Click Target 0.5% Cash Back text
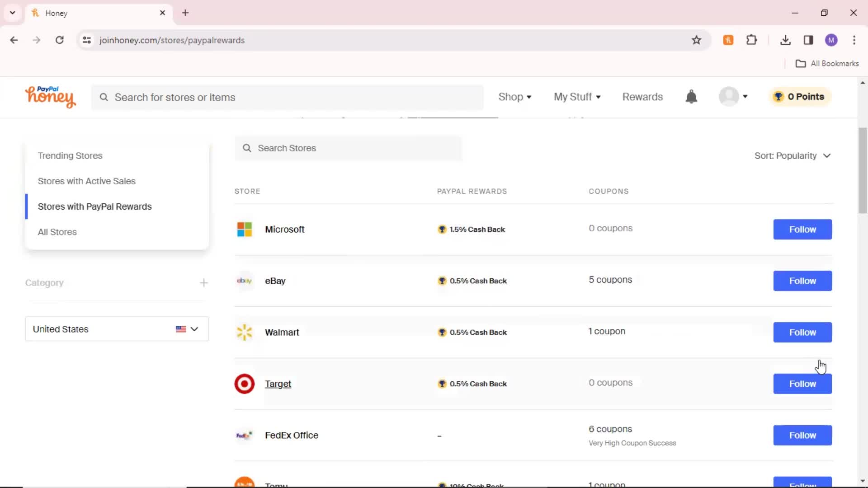868x488 pixels. click(478, 384)
